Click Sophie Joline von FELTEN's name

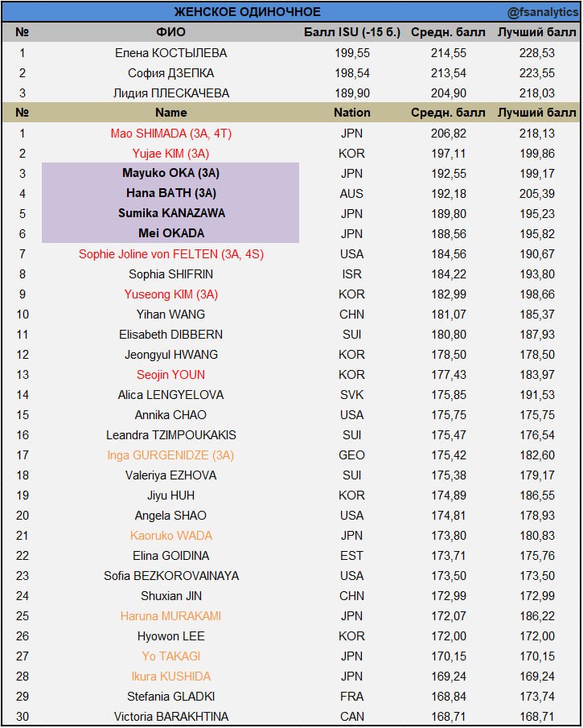tap(170, 254)
